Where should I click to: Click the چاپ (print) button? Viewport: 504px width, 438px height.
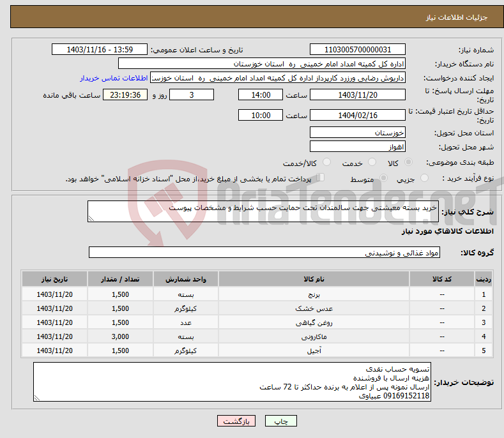point(280,421)
